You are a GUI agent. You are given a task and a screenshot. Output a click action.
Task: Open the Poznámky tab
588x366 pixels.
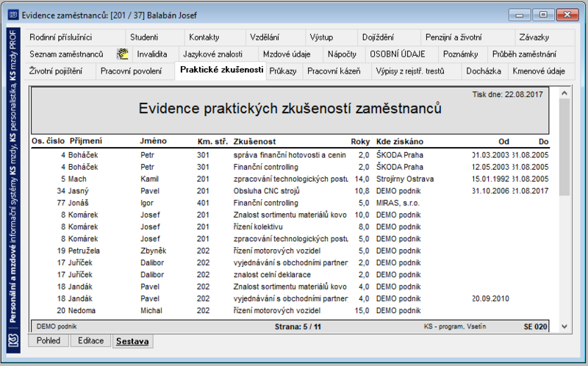[463, 54]
